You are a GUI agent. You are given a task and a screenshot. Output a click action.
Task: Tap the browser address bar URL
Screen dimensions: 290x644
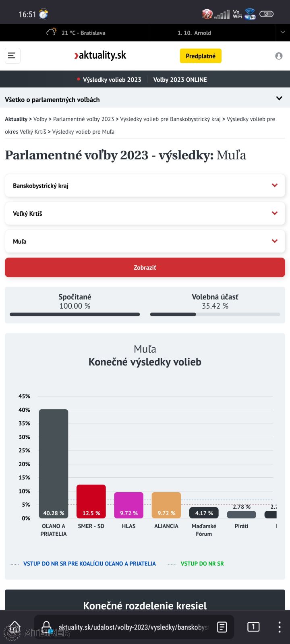[133, 627]
